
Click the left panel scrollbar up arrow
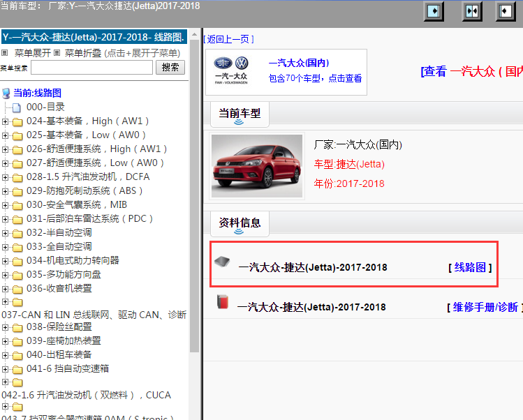coord(194,34)
